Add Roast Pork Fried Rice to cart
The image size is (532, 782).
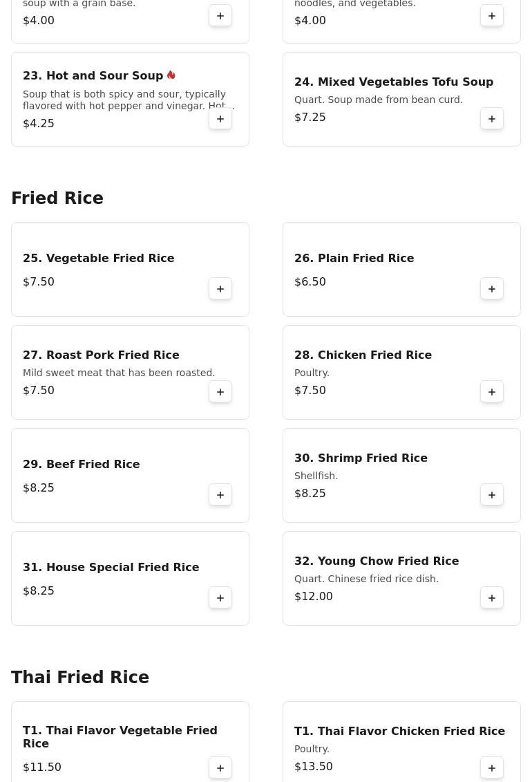220,392
